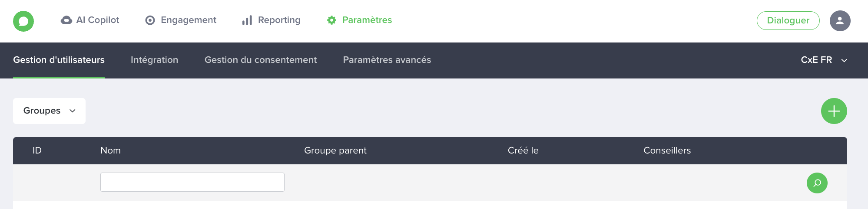868x209 pixels.
Task: Click the chevron next to CxE FR
Action: pos(844,61)
